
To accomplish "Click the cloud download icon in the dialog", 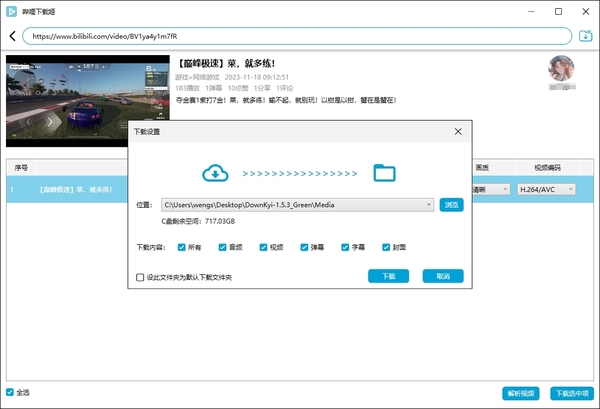I will click(216, 172).
